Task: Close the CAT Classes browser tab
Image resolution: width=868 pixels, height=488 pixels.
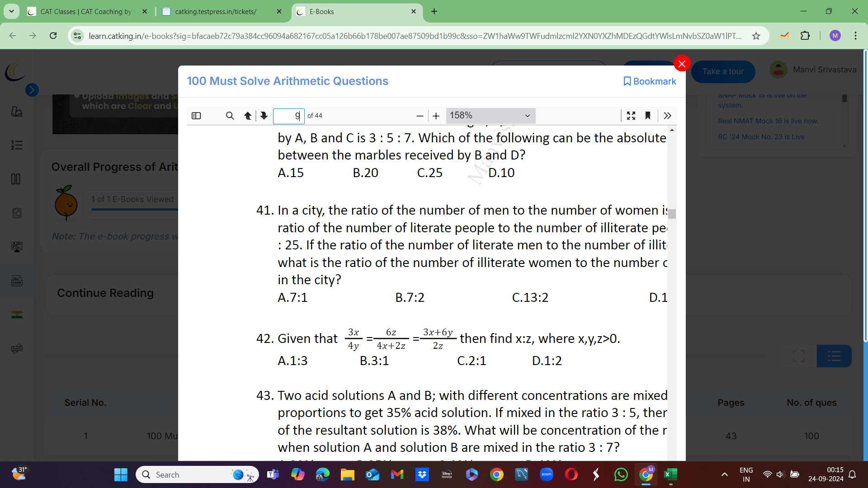Action: pyautogui.click(x=145, y=12)
